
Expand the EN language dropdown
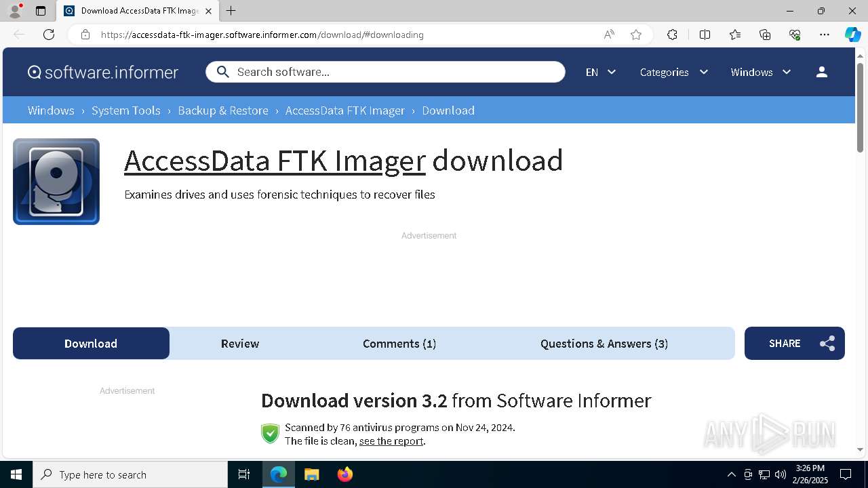click(x=601, y=72)
